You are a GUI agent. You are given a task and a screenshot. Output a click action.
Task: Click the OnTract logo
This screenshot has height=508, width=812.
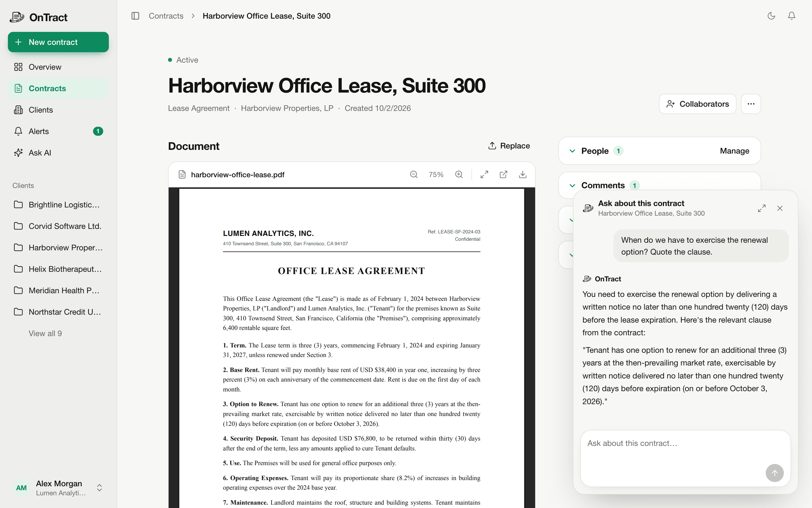click(39, 17)
